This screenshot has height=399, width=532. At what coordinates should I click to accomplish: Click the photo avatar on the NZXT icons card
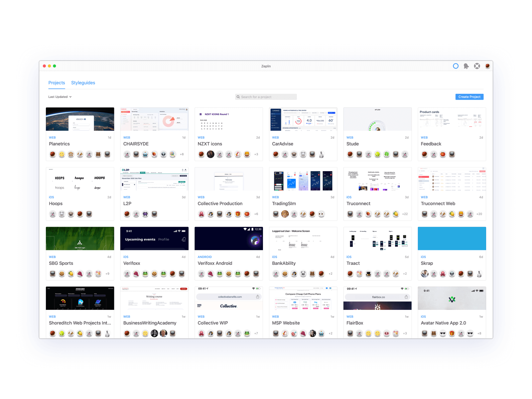coord(210,154)
